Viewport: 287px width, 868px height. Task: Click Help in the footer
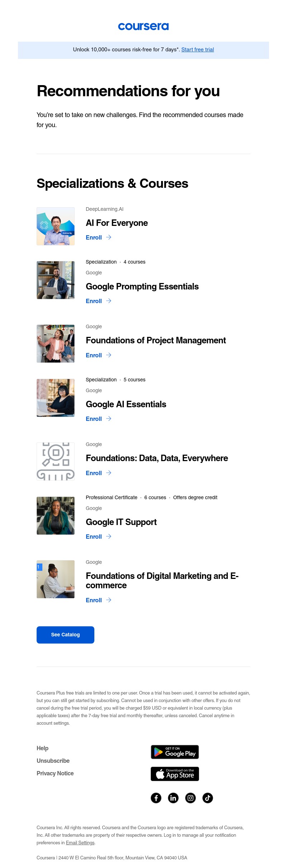(43, 748)
